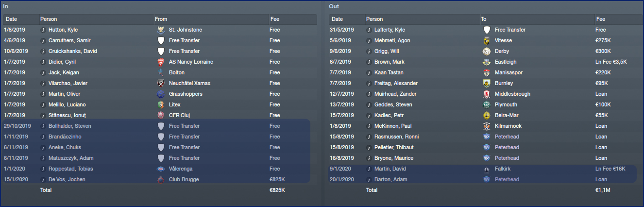Click the Vitesse club badge
The image size is (644, 207).
tap(487, 40)
